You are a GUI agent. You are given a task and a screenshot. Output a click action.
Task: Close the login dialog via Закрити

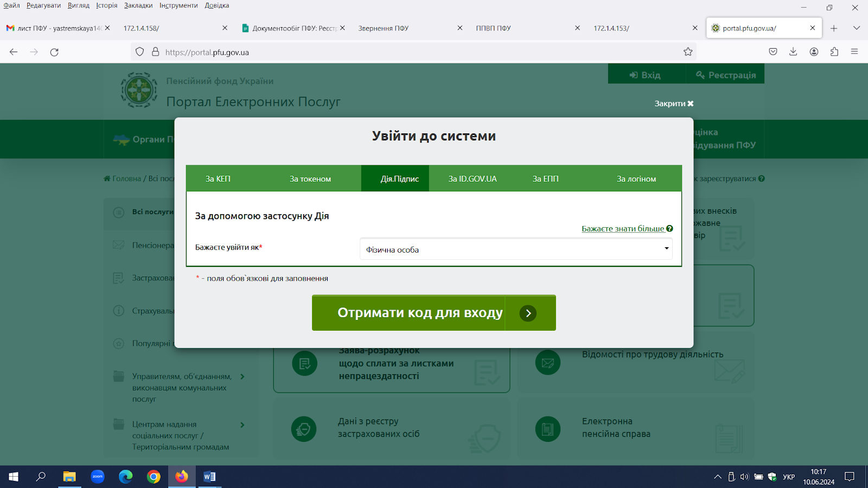tap(674, 104)
